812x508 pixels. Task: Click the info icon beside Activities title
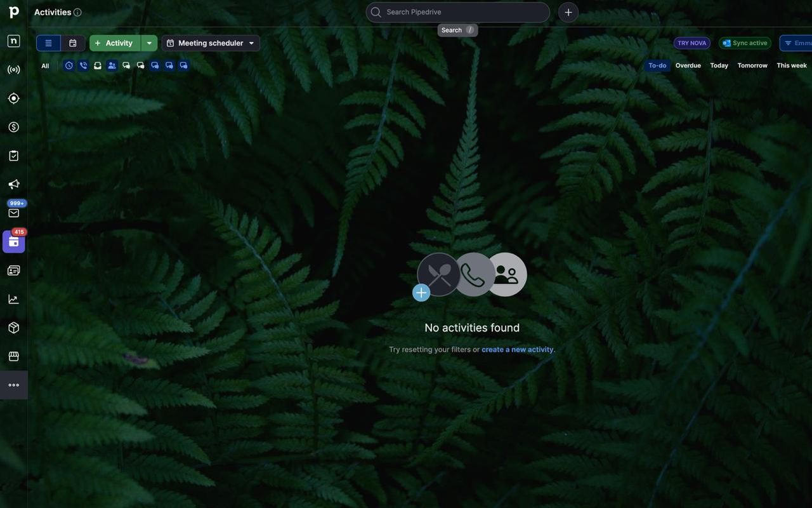(77, 12)
